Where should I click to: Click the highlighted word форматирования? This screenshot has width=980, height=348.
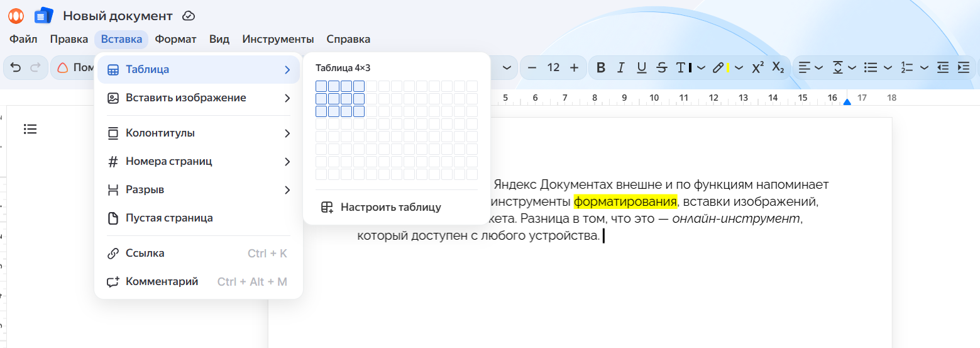625,202
